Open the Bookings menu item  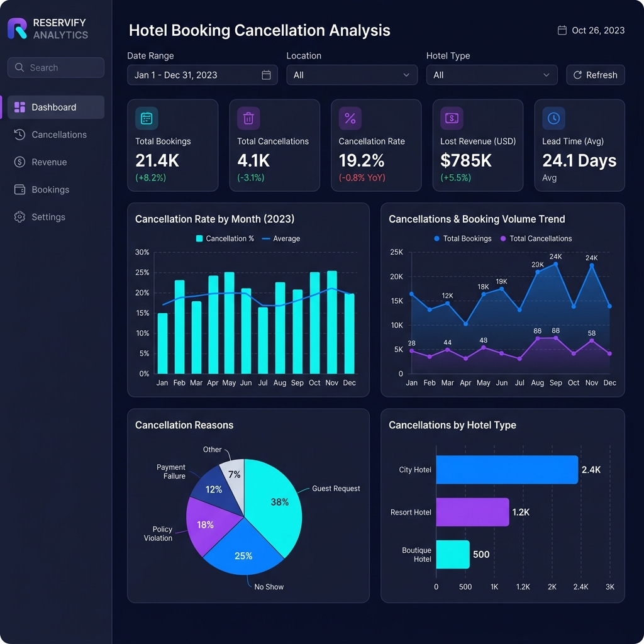coord(56,189)
